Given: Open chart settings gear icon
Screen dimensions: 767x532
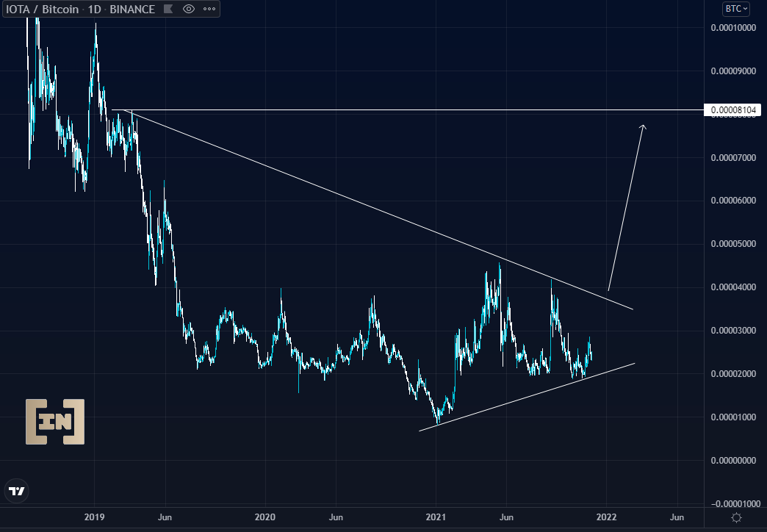Looking at the screenshot, I should pyautogui.click(x=736, y=517).
